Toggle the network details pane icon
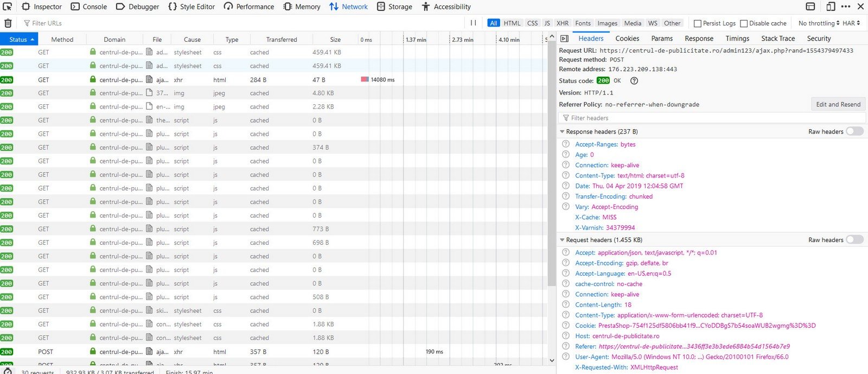The image size is (868, 374). pos(564,39)
